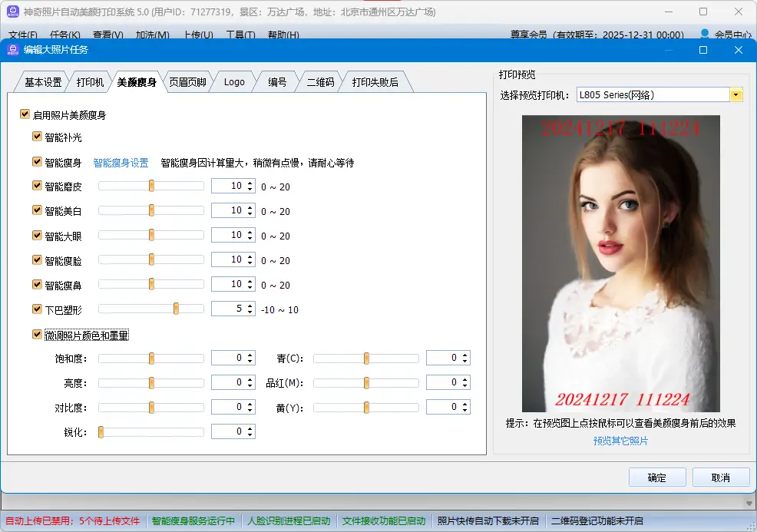Uncheck the 智能补光 option
This screenshot has height=532, width=757.
pyautogui.click(x=38, y=137)
